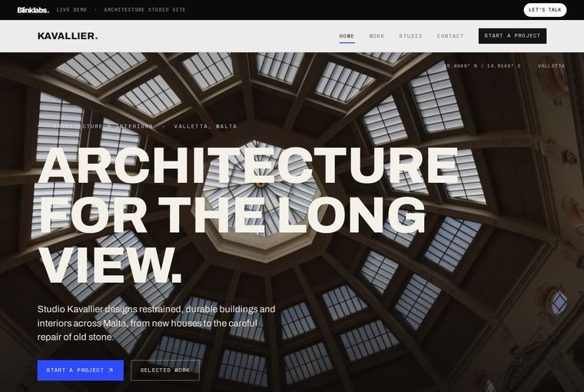The width and height of the screenshot is (584, 392).
Task: Click the Valletta, Malta tagline text
Action: coord(205,126)
